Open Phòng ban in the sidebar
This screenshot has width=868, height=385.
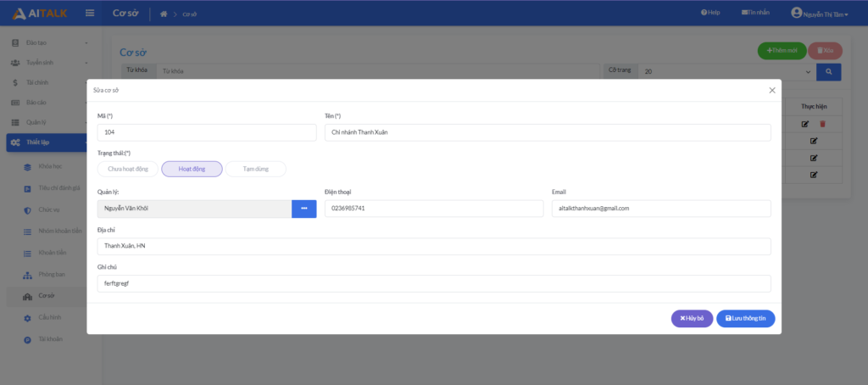51,275
